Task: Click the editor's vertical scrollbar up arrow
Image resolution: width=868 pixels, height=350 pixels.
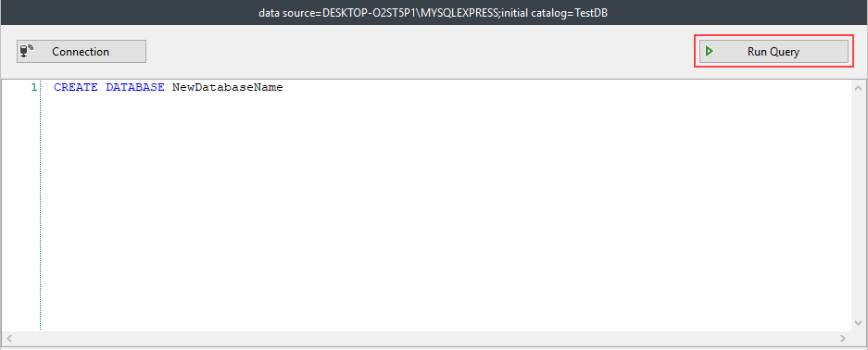Action: point(859,88)
